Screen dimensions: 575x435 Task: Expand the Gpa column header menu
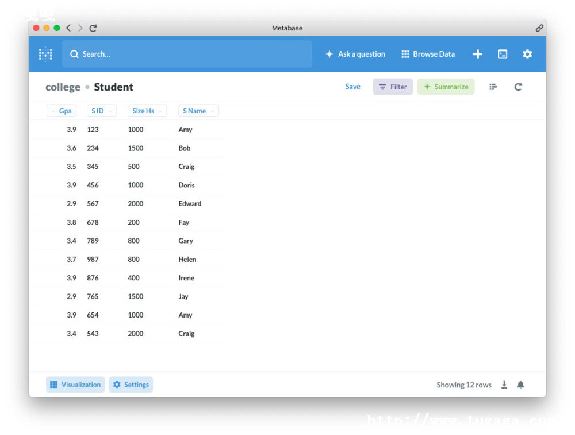point(62,110)
